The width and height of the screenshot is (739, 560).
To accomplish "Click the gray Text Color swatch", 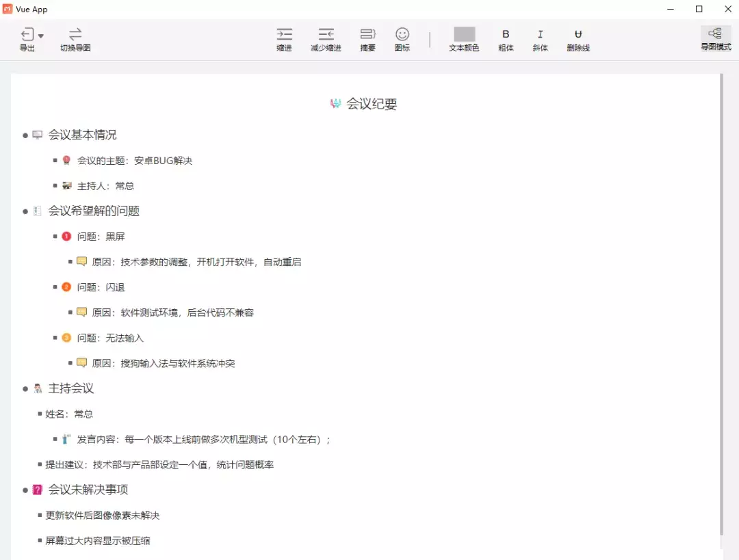I will coord(464,34).
